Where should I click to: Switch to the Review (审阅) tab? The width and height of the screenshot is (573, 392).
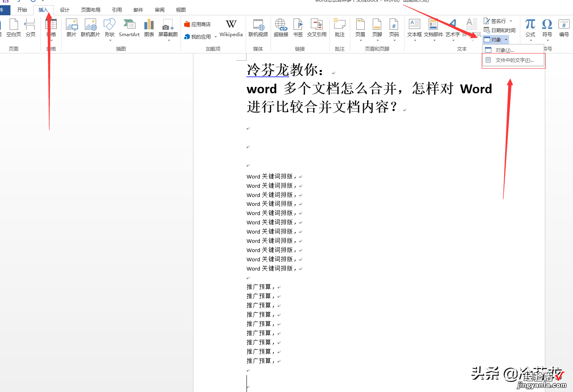coord(160,10)
